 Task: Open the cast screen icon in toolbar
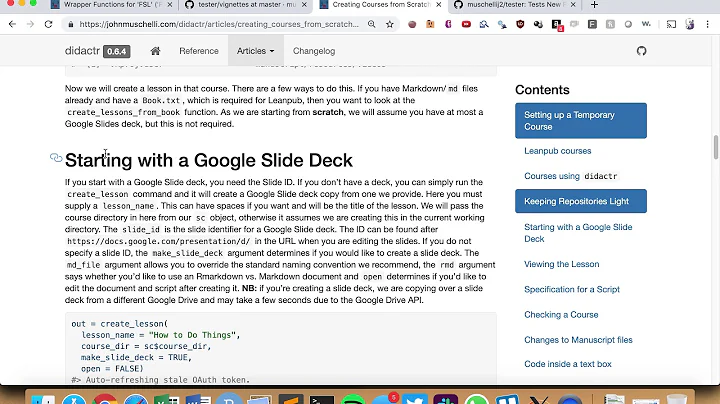click(x=671, y=24)
